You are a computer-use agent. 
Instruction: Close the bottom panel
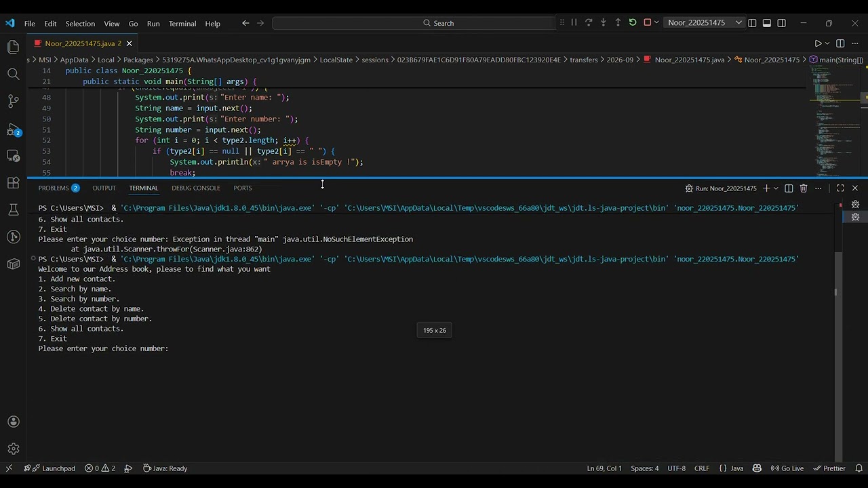click(x=855, y=188)
